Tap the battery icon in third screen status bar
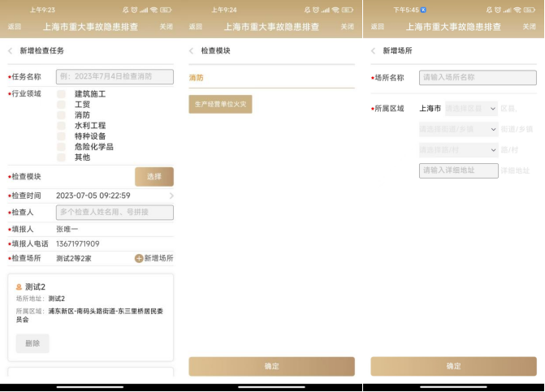Viewport: 545px width, 392px height. pyautogui.click(x=530, y=10)
